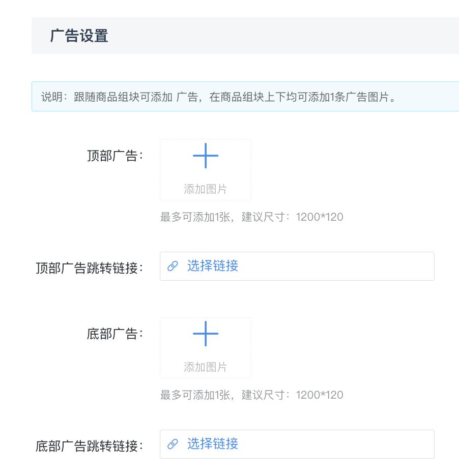Select the 顶部广告 image upload box
This screenshot has height=476, width=459.
pos(206,170)
